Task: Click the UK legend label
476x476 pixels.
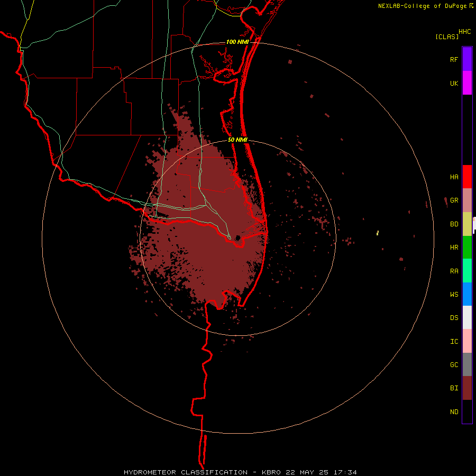Action: (454, 84)
